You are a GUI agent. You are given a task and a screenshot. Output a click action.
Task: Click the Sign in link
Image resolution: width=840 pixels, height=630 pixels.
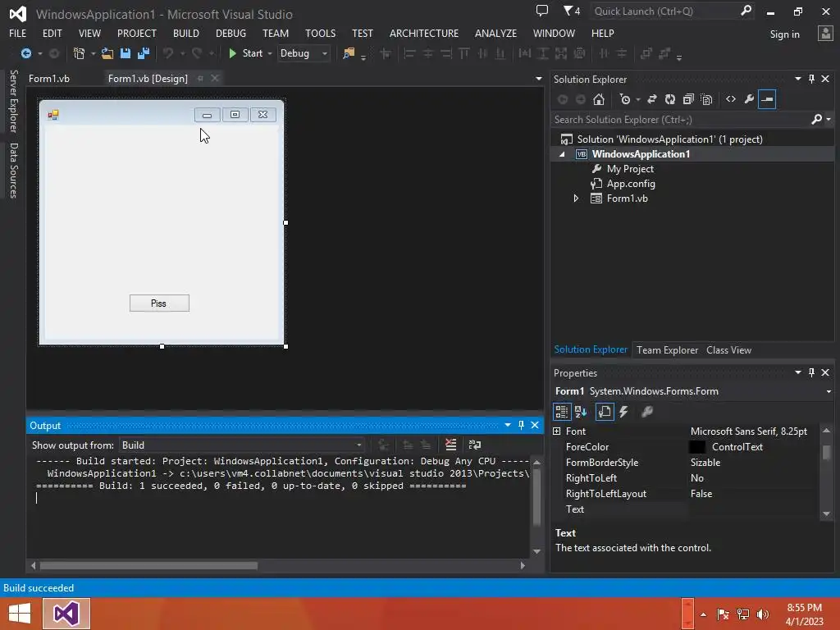click(x=784, y=34)
